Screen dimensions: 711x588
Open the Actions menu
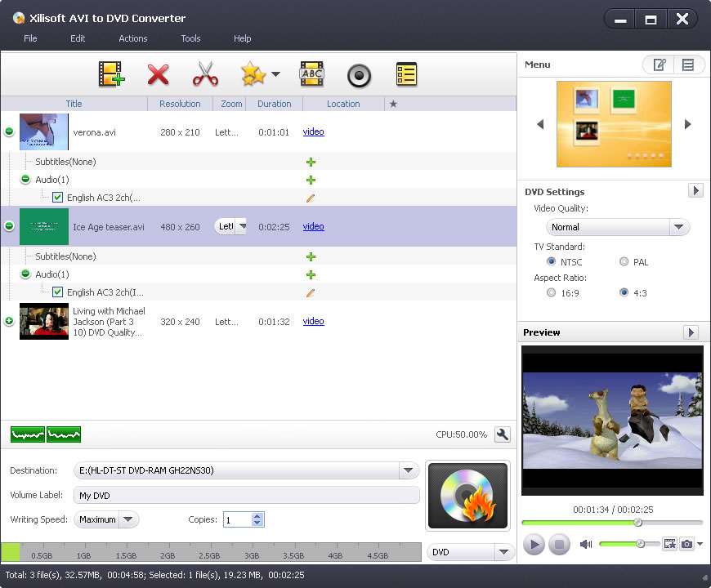(132, 38)
